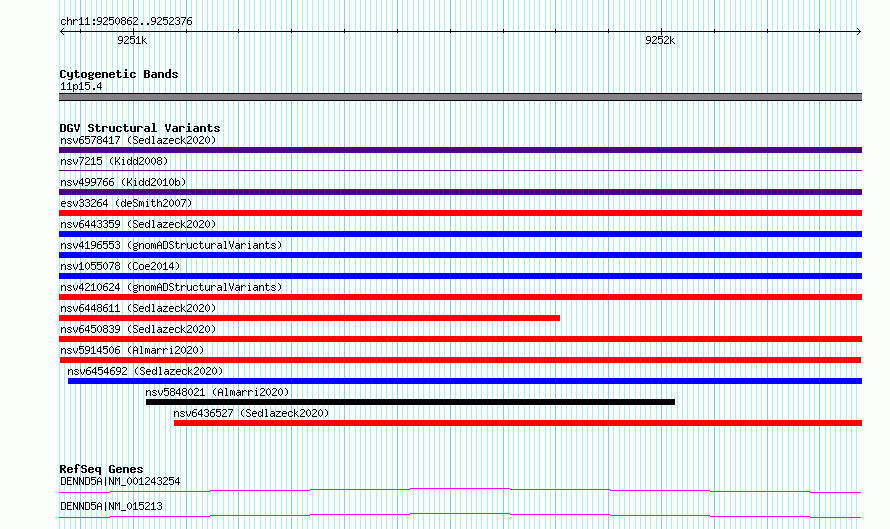This screenshot has height=529, width=890.
Task: Click the 11p15.4 band label
Action: (81, 86)
